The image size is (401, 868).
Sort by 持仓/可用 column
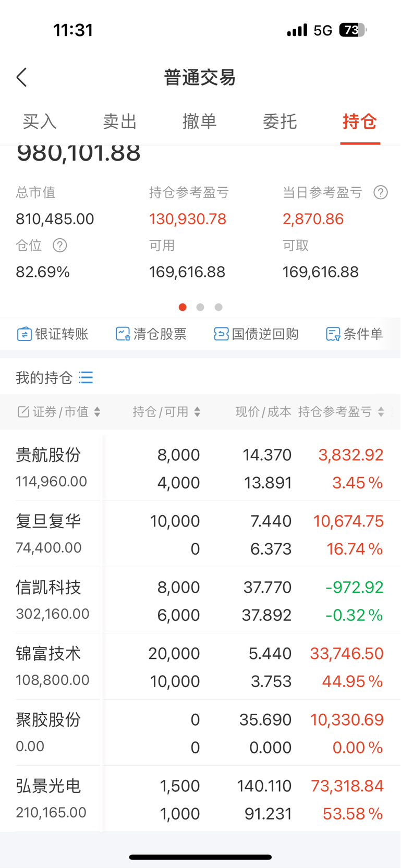(166, 412)
